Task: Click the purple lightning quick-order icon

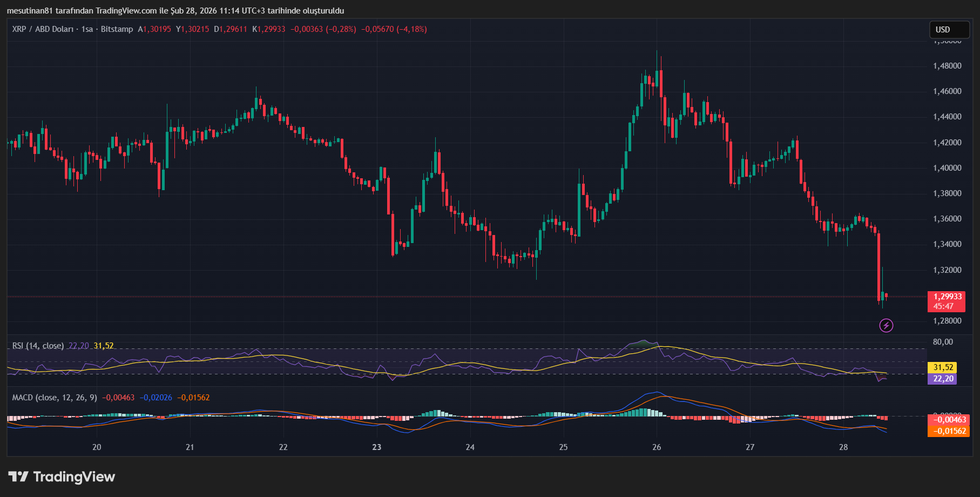Action: click(886, 325)
